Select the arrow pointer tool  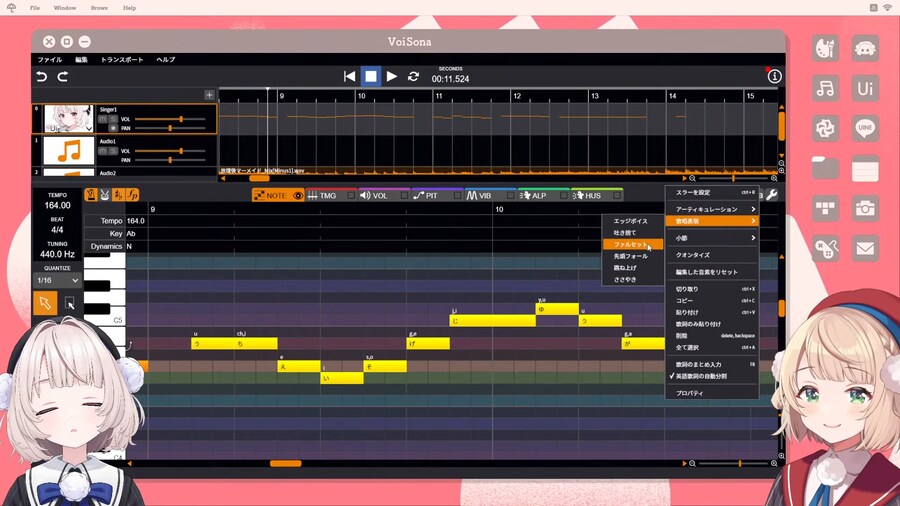tap(45, 303)
